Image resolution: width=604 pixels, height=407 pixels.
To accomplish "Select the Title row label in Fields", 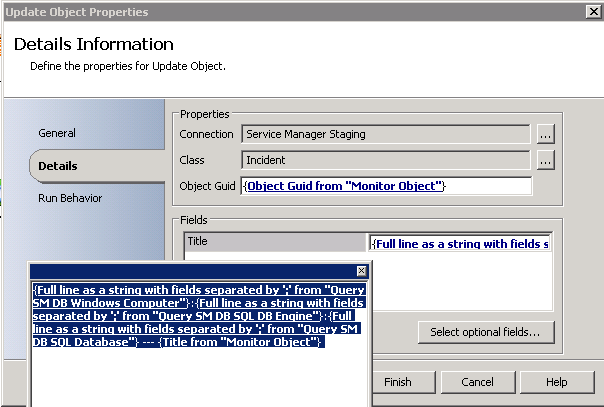I will tap(275, 241).
